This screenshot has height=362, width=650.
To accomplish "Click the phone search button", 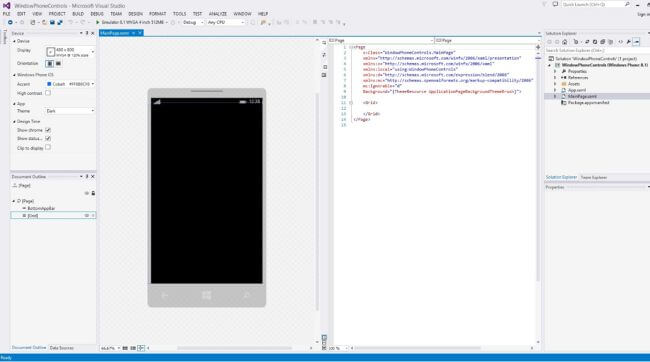I will point(247,295).
